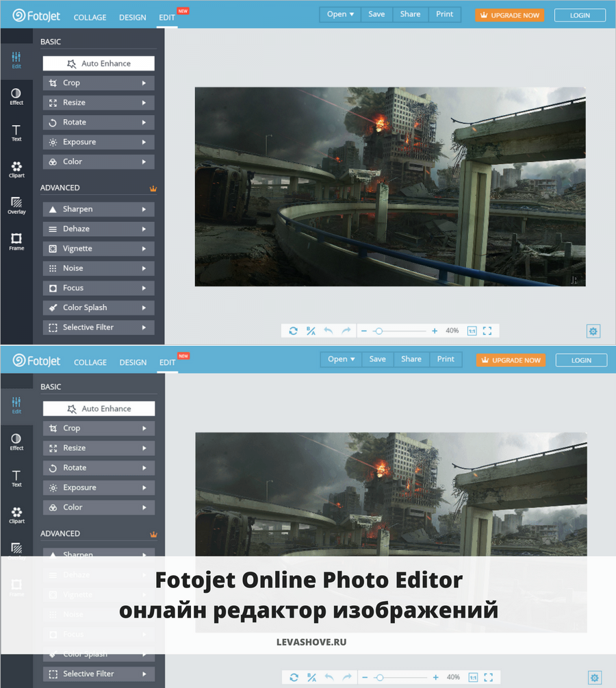Click 1:1 icon in lower bottom toolbar
Image resolution: width=616 pixels, height=688 pixels.
473,678
